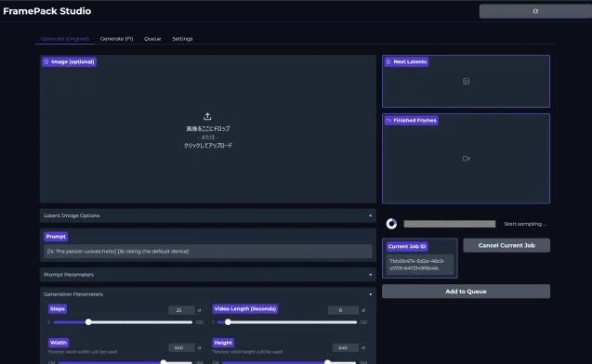Click the Height number input showing 640
This screenshot has width=592, height=364.
[x=345, y=347]
